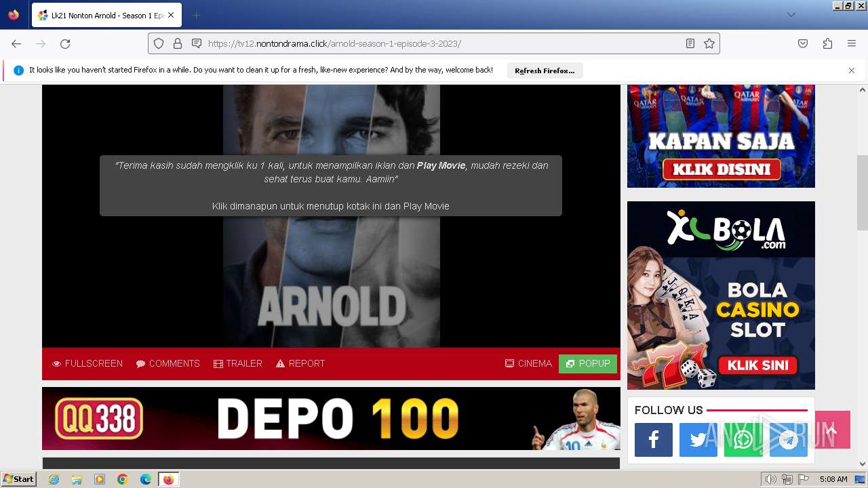Toggle reader view in the address bar
868x488 pixels.
[690, 43]
